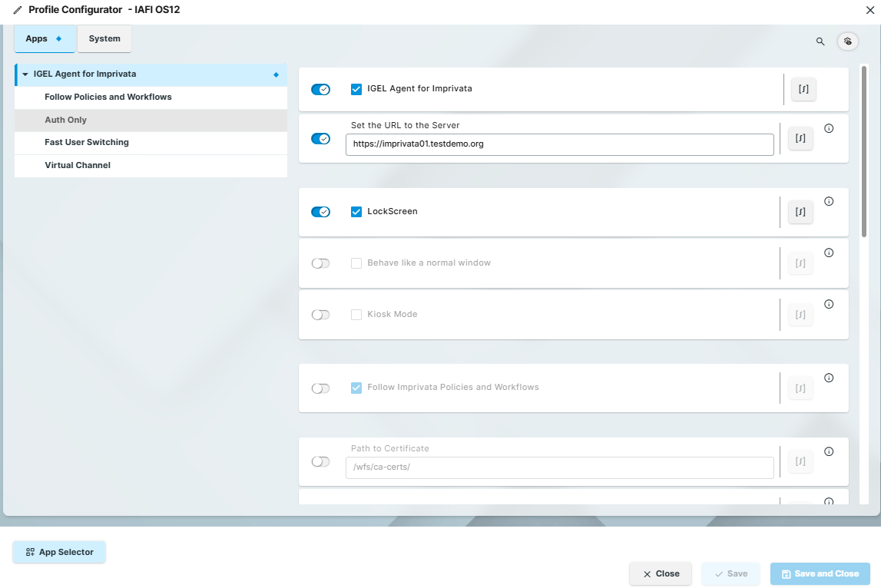Click the info icon next to LockScreen
Screen dimensions: 881x588
tap(829, 201)
